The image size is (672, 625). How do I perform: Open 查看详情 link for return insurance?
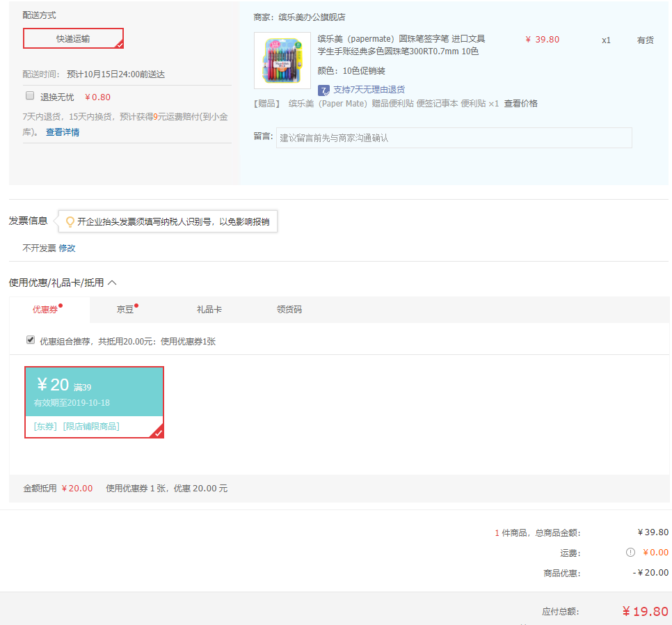[63, 132]
